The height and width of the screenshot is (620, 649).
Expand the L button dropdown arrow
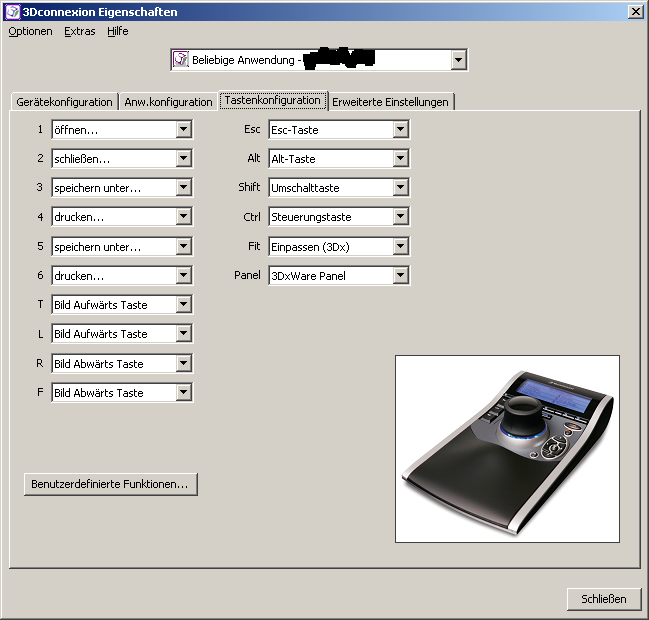183,334
